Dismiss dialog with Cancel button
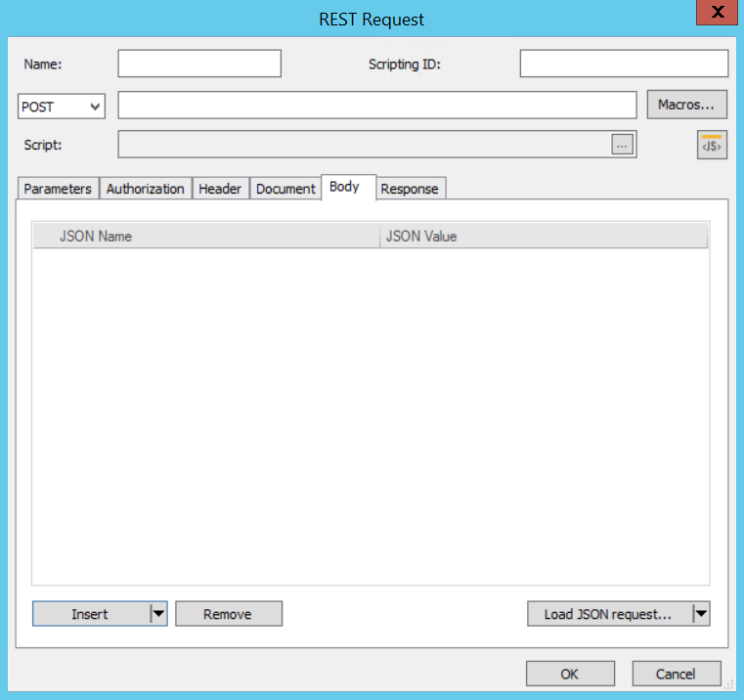This screenshot has width=744, height=700. coord(677,674)
